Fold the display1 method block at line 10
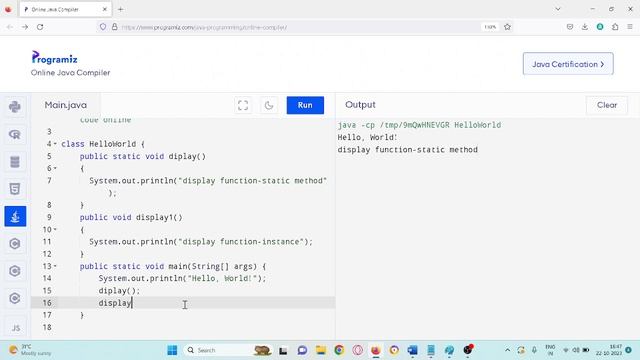This screenshot has height=360, width=640. coord(55,229)
